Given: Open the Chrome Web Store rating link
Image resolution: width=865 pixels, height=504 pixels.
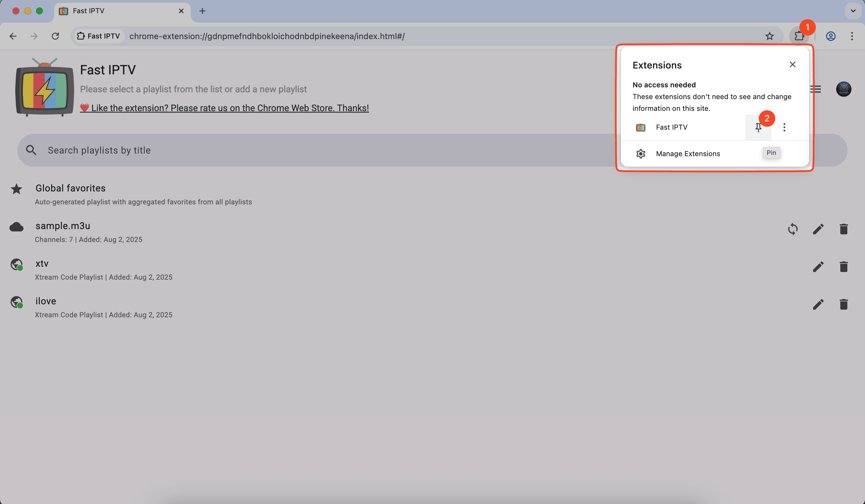Looking at the screenshot, I should tap(224, 108).
